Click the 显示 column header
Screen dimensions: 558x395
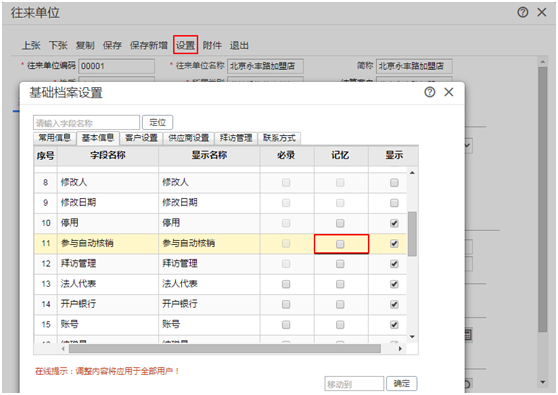(394, 156)
